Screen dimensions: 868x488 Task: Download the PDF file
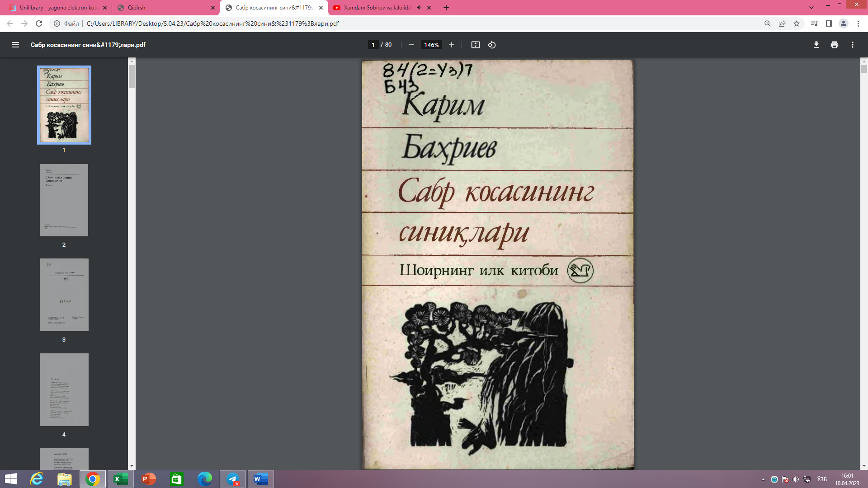816,45
